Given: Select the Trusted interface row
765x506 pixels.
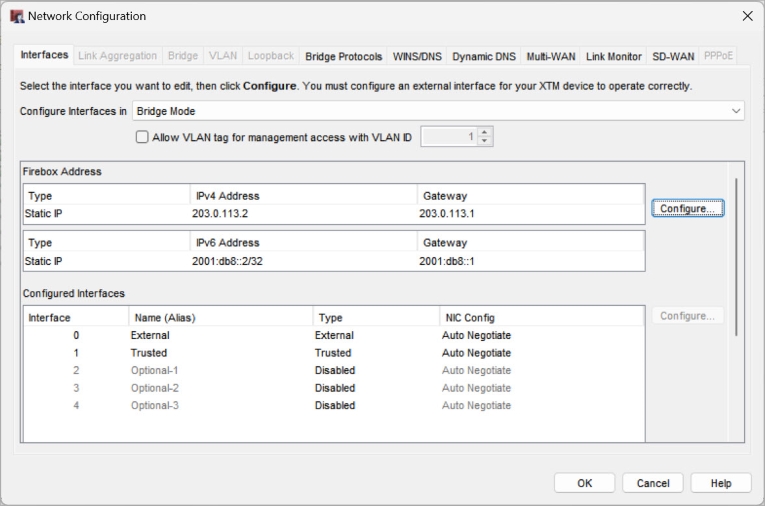Looking at the screenshot, I should [330, 353].
